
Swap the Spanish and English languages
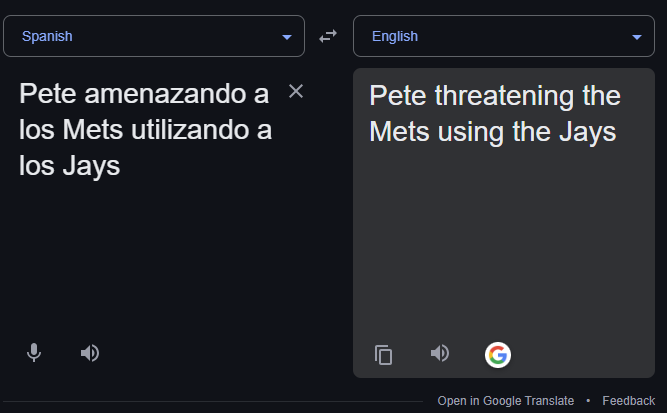(328, 37)
